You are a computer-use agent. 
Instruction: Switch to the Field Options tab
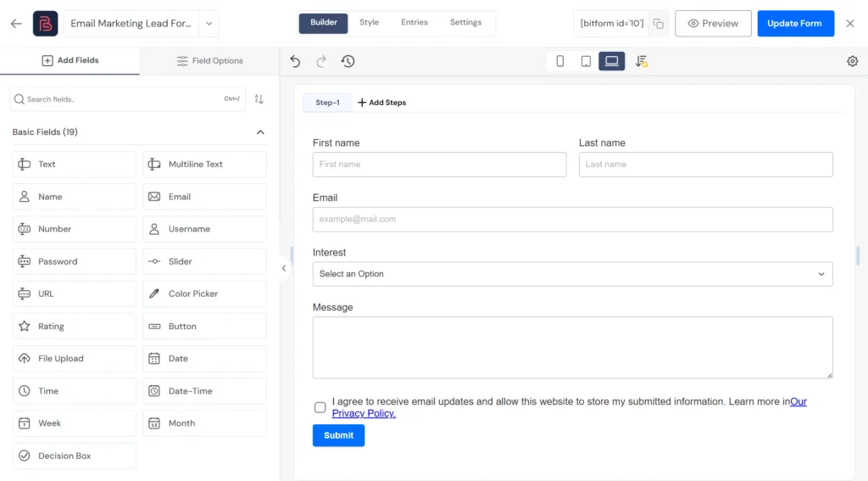pos(210,61)
